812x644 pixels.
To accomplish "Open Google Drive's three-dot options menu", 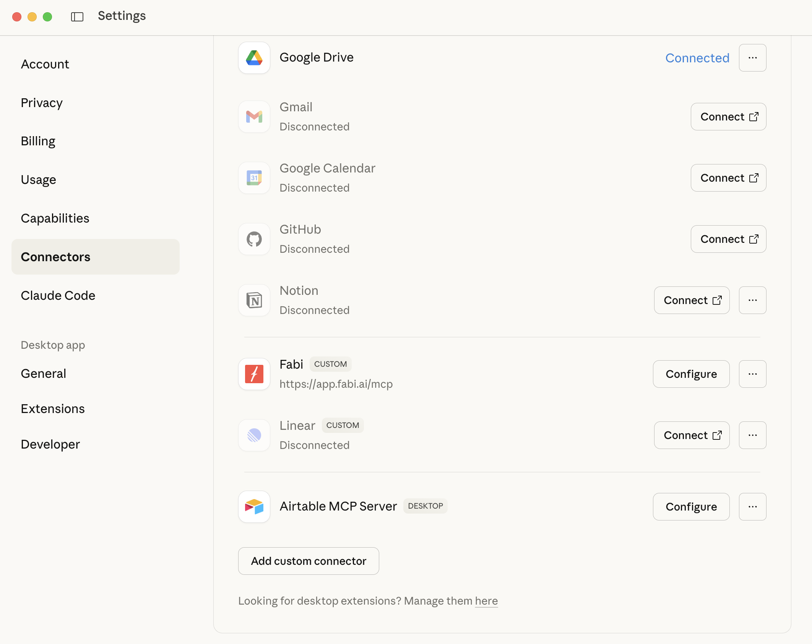I will [x=752, y=58].
